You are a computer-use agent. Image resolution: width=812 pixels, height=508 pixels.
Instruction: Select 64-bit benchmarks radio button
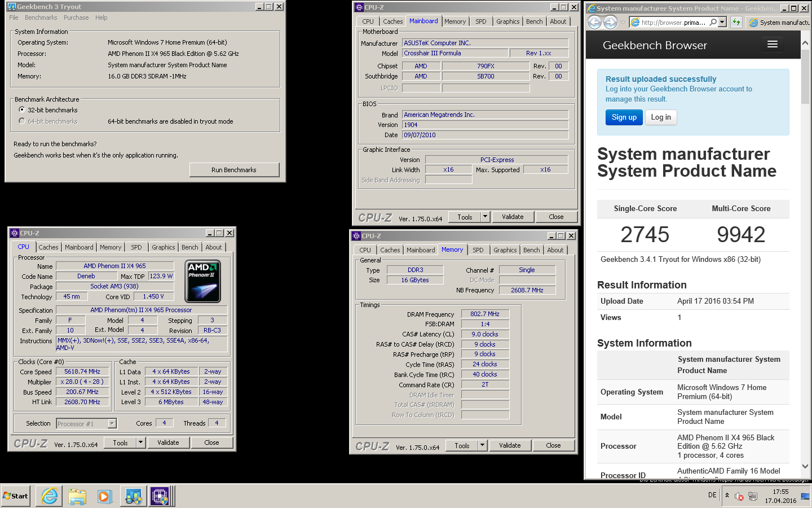22,121
